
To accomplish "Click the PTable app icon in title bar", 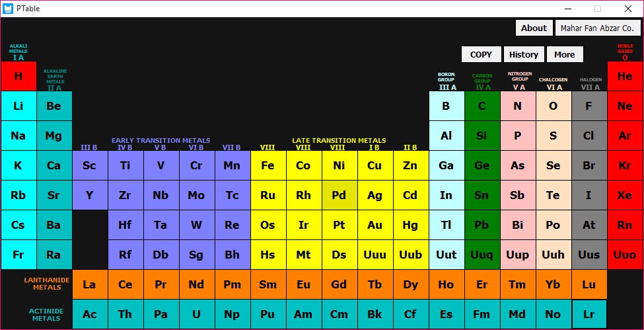I will coord(8,9).
